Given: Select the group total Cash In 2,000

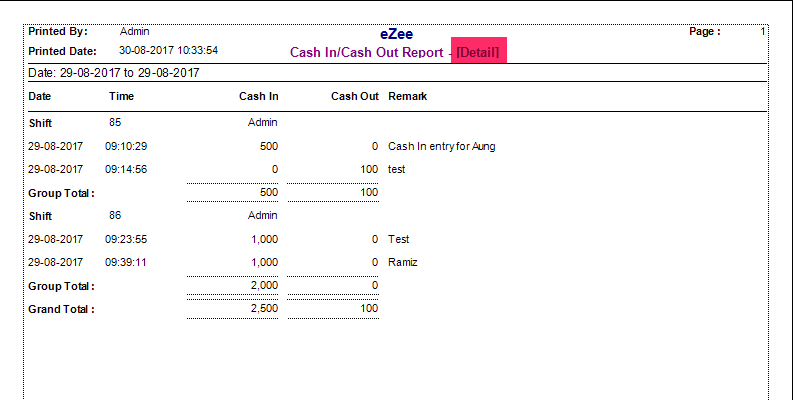Looking at the screenshot, I should 265,285.
